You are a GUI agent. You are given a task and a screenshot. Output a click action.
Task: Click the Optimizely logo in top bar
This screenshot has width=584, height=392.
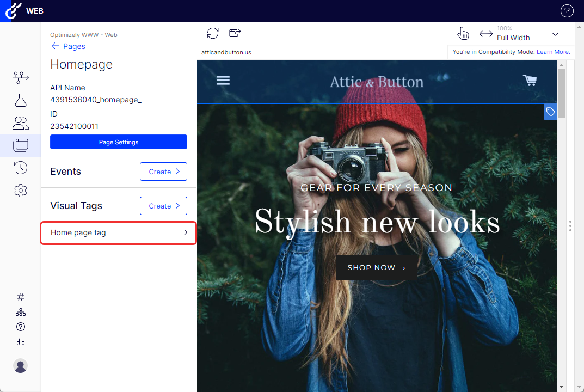[x=14, y=10]
